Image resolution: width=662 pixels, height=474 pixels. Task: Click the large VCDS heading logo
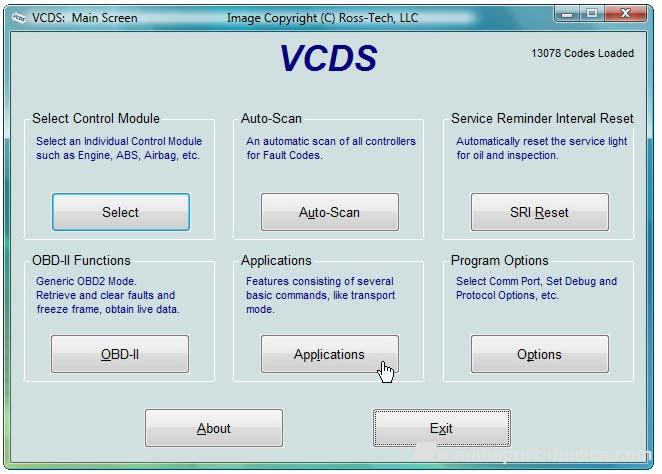328,59
